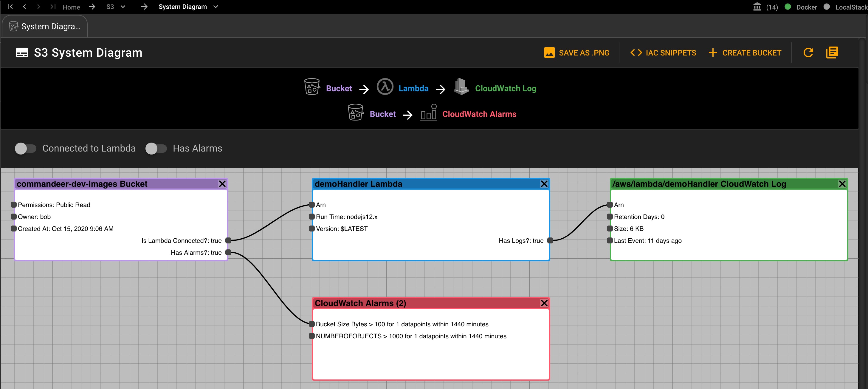The height and width of the screenshot is (389, 868).
Task: Click the CloudWatch Log Arn port
Action: [610, 205]
